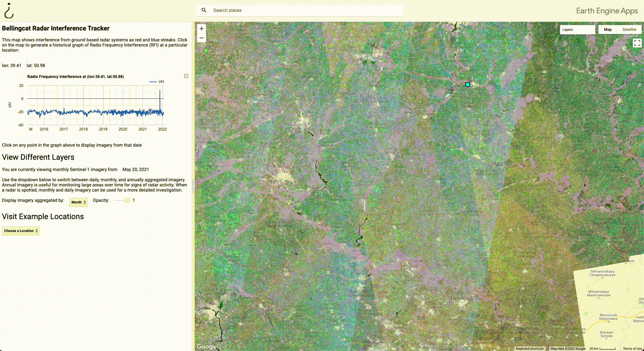Switch to Satellite base map
Screen dimensions: 644x351
click(x=629, y=30)
